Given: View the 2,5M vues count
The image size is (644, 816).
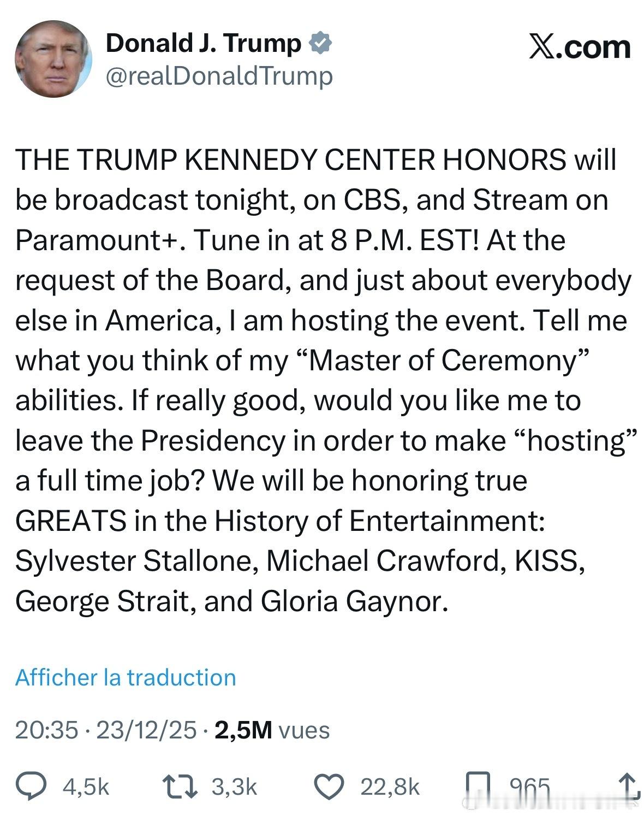Looking at the screenshot, I should (272, 730).
